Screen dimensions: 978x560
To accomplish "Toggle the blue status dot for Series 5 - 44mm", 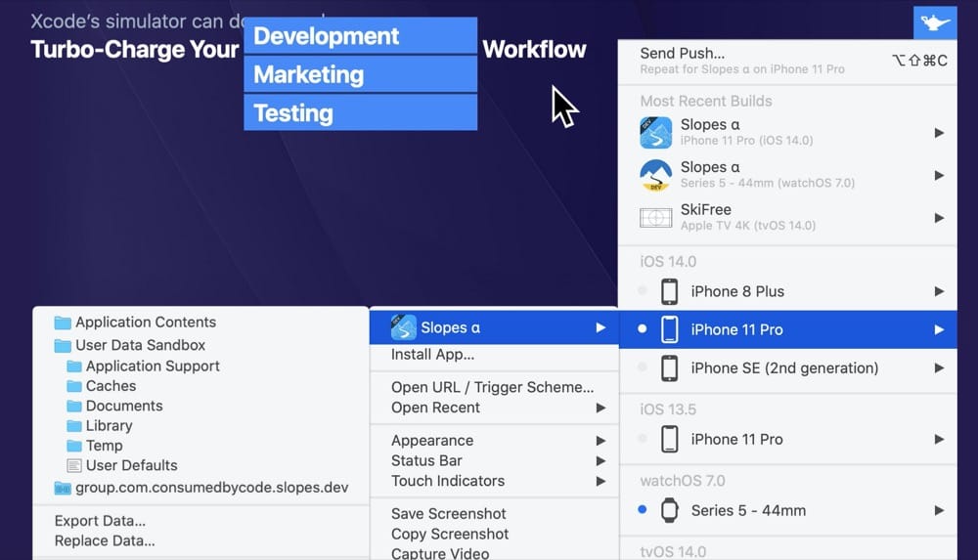I will coord(643,509).
